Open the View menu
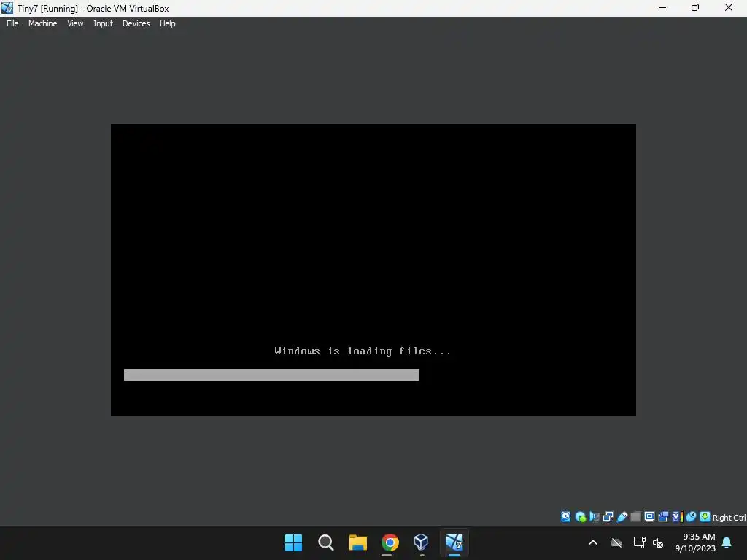The image size is (747, 560). click(75, 23)
